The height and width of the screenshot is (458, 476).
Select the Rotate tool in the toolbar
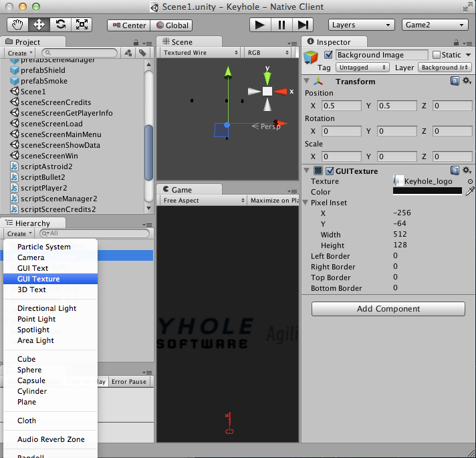point(60,25)
